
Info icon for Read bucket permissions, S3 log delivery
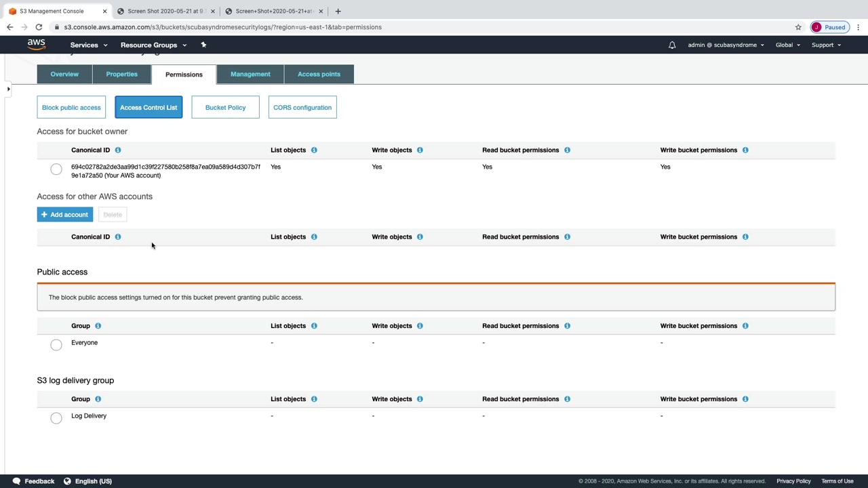[x=567, y=399]
